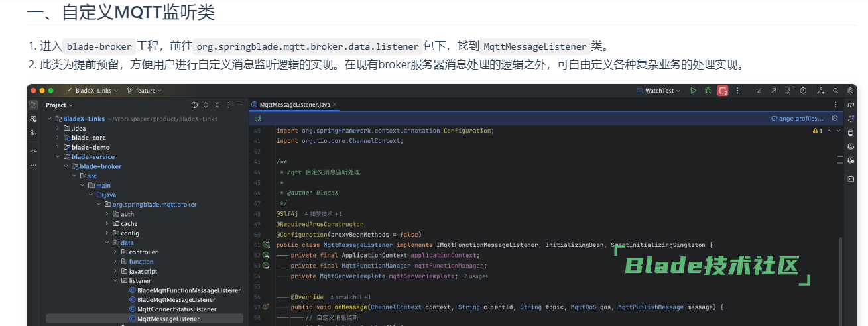Expand the controller package
The height and width of the screenshot is (326, 868).
pos(115,252)
